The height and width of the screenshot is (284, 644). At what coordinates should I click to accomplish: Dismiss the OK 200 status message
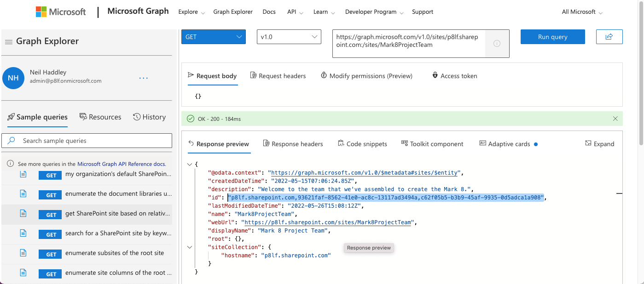(615, 119)
